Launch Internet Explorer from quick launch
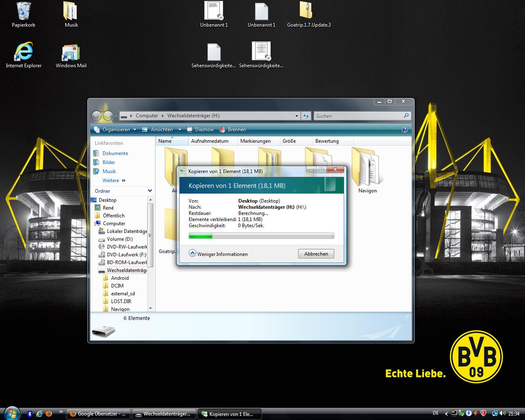The image size is (525, 420). [x=39, y=414]
